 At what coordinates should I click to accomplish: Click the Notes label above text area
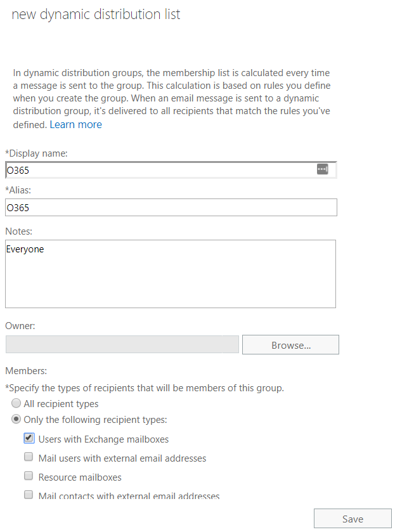pos(18,231)
